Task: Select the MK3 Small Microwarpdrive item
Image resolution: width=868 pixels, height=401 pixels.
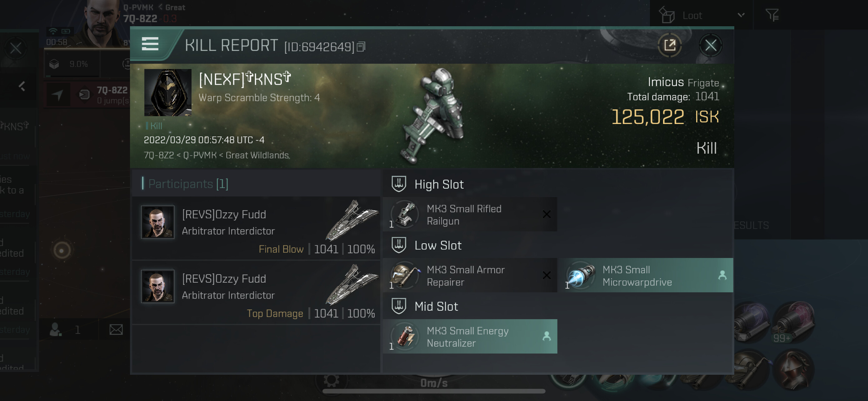Action: click(x=645, y=275)
